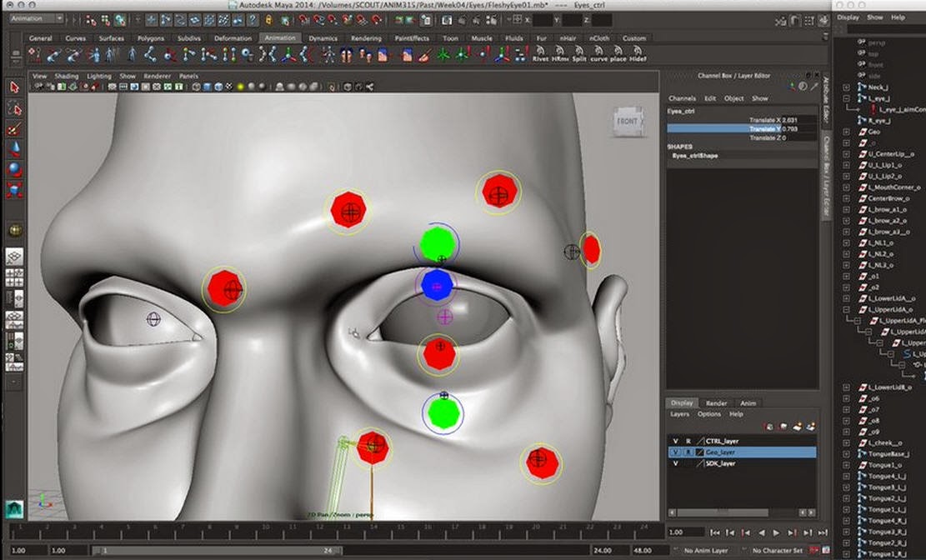This screenshot has width=926, height=560.
Task: Click the new layer from selected icon
Action: (811, 426)
